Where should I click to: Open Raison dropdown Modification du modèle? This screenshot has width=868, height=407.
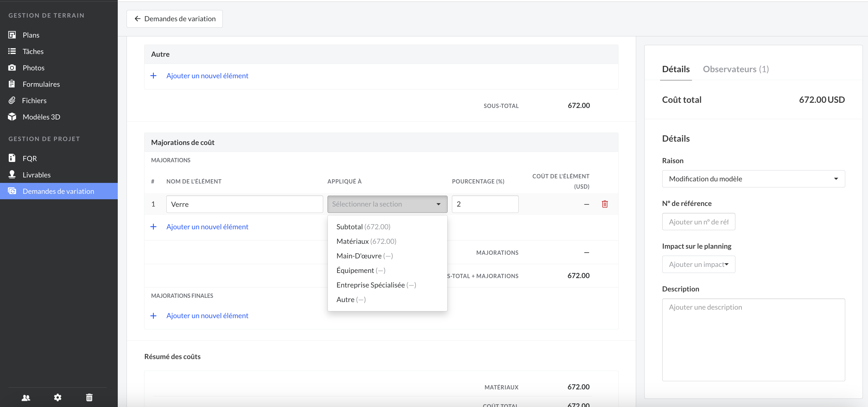(754, 179)
